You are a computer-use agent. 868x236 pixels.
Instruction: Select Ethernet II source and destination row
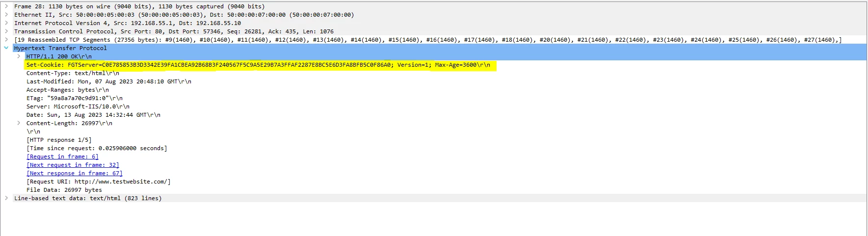[184, 15]
